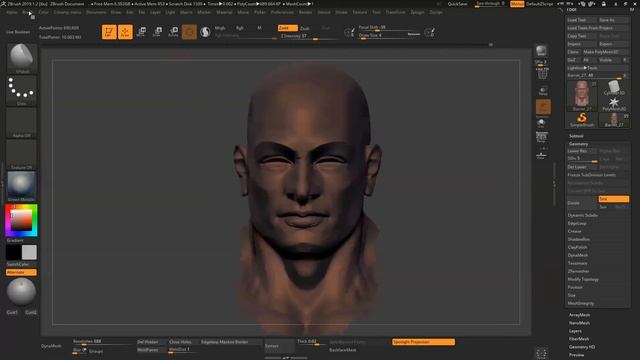
Task: Expand the Crease section
Action: pyautogui.click(x=574, y=231)
